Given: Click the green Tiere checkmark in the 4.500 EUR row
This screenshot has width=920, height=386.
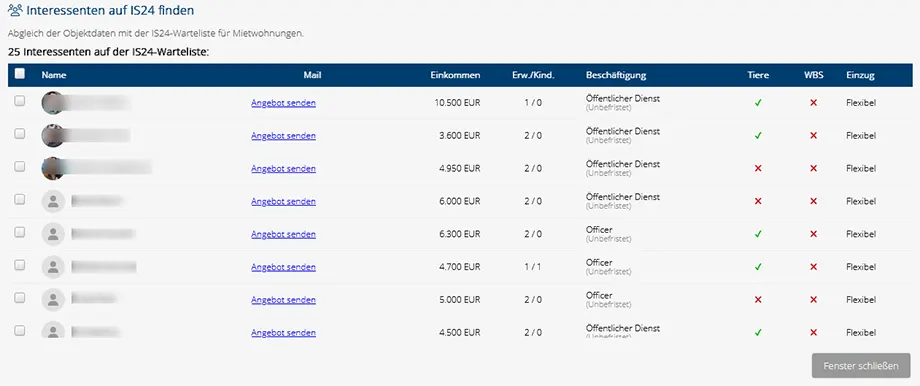Looking at the screenshot, I should 758,333.
